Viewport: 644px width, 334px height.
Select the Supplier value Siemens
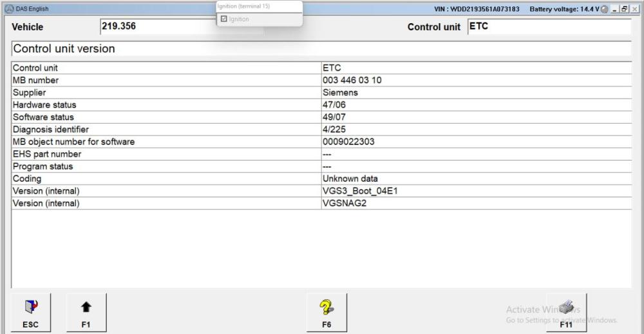tap(341, 92)
